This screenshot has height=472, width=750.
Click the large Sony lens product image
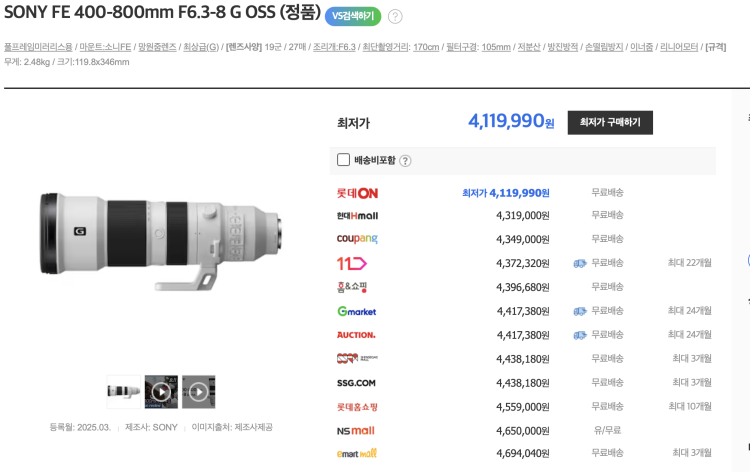(x=161, y=241)
